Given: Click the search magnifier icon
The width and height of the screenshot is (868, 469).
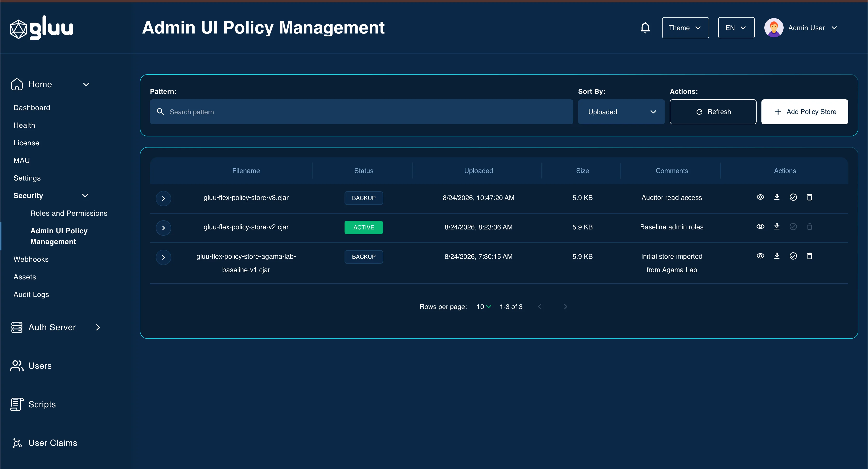Looking at the screenshot, I should (x=160, y=112).
